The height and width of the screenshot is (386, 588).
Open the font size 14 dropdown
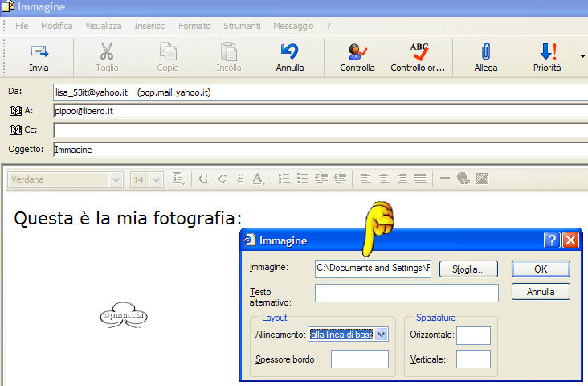pos(156,180)
